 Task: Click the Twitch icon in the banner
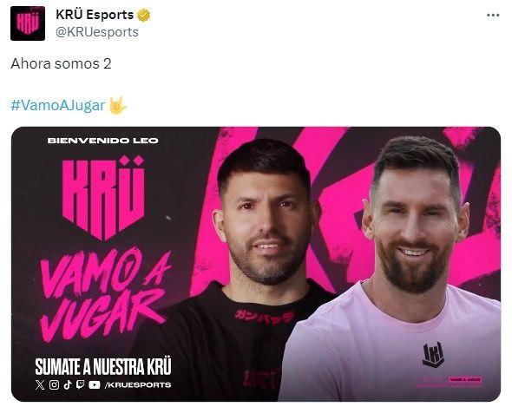[80, 384]
